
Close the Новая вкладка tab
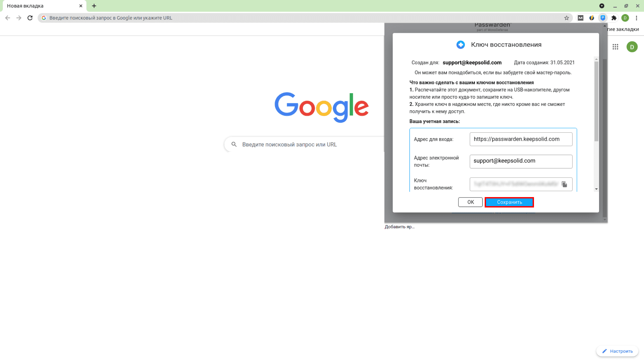81,6
